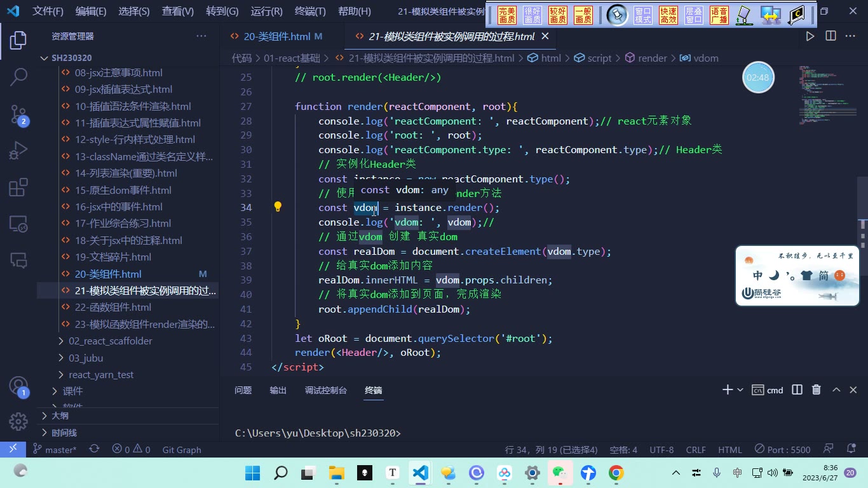Switch to the 20-类组件.html tab
The image size is (868, 488).
[276, 36]
